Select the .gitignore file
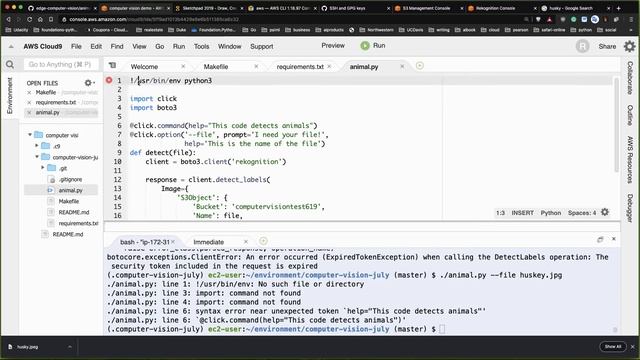This screenshot has height=360, width=640. pyautogui.click(x=70, y=179)
